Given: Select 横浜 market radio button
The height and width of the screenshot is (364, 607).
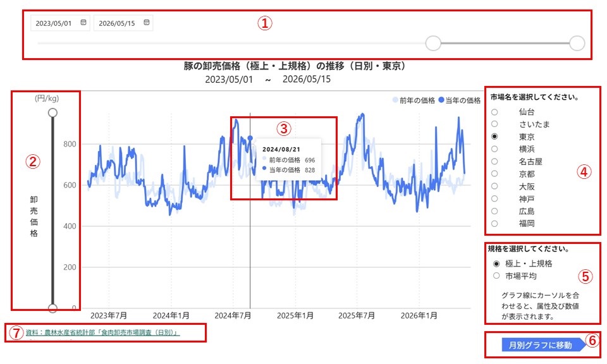Looking at the screenshot, I should [494, 149].
